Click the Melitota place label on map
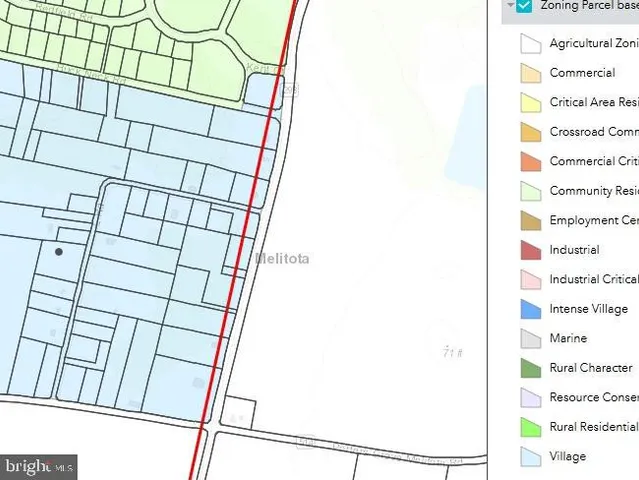The width and height of the screenshot is (639, 480). tap(282, 259)
